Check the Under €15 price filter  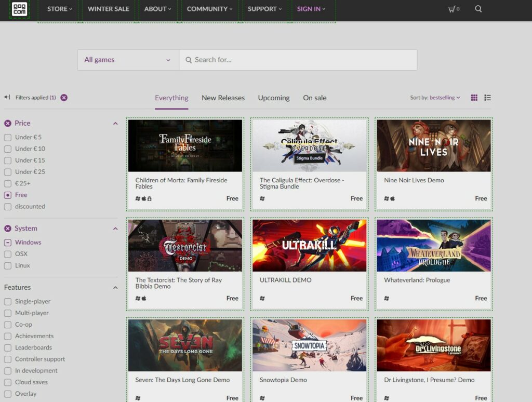[8, 160]
